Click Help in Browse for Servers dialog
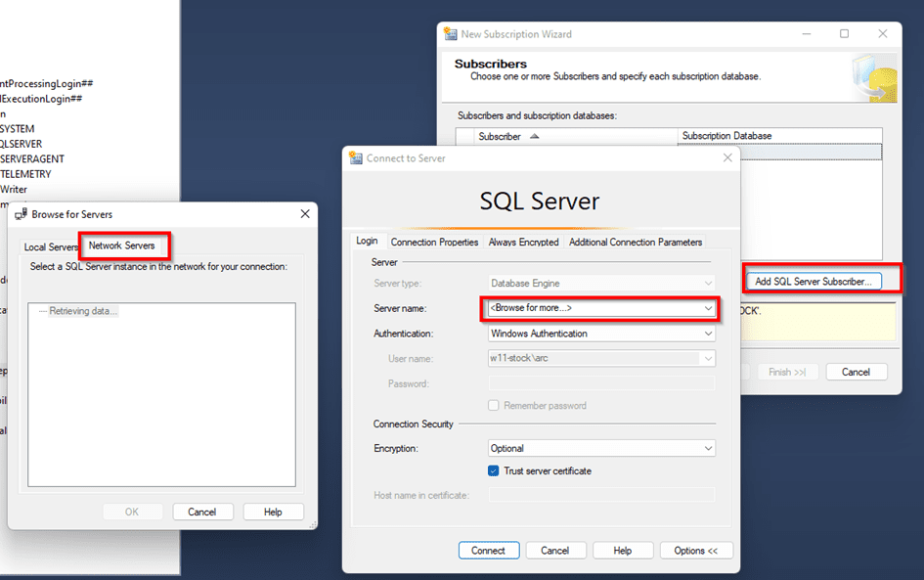Image resolution: width=924 pixels, height=580 pixels. tap(273, 512)
